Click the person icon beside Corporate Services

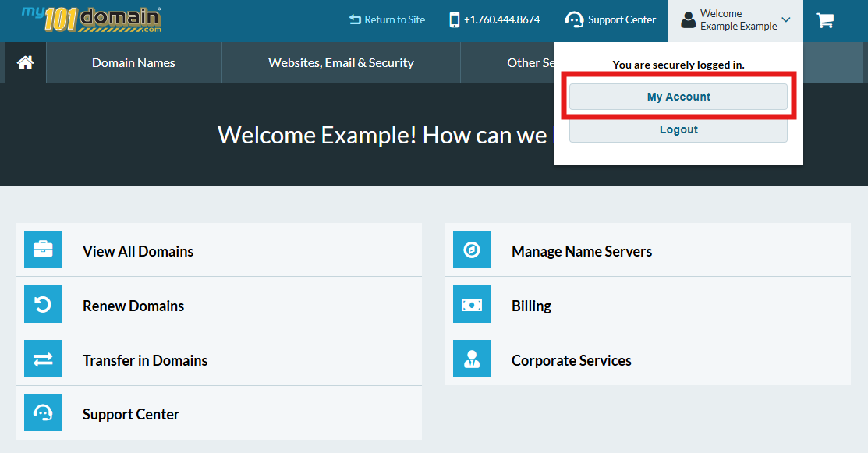472,358
